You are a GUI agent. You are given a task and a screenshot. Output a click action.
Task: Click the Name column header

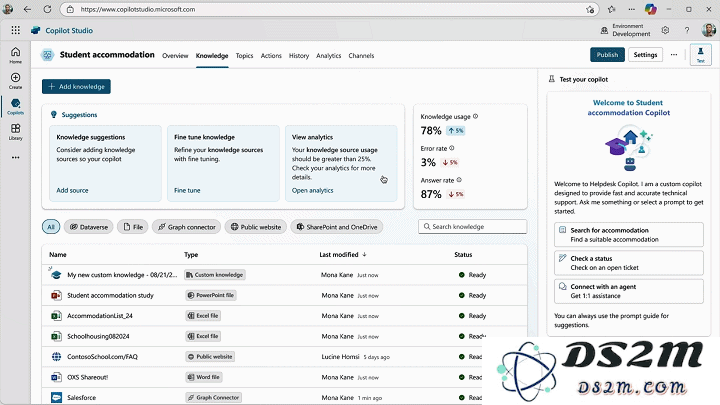pos(58,254)
